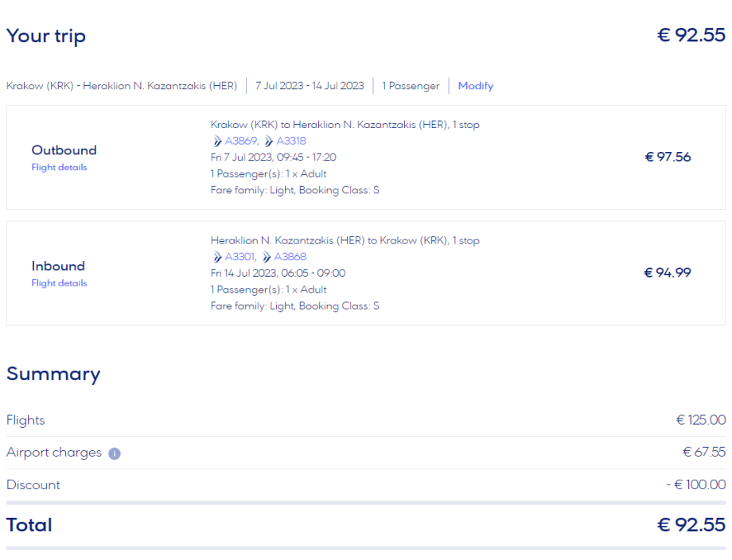Open flight number A3318 link
Screen dimensions: 732x560
tap(291, 142)
